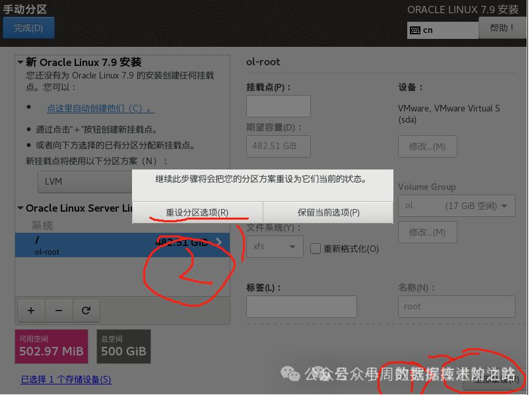Open the cn keyboard layout selector
Image resolution: width=532 pixels, height=395 pixels.
(x=442, y=30)
